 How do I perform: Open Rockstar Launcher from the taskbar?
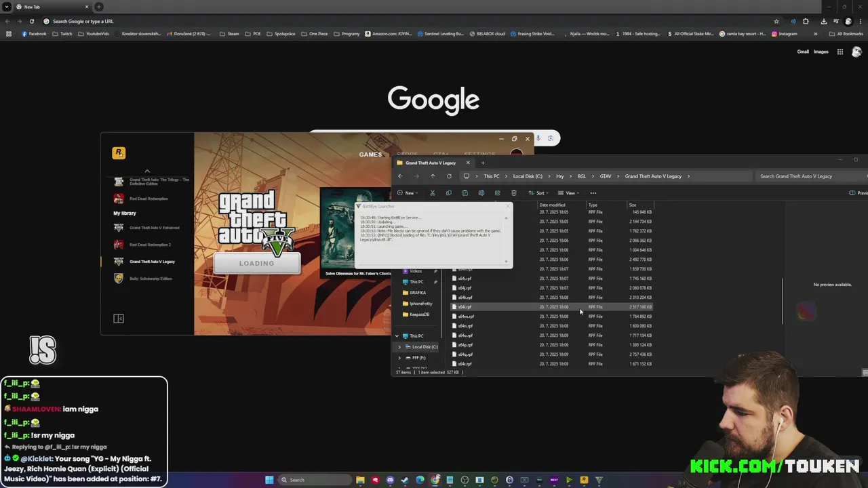(x=584, y=480)
